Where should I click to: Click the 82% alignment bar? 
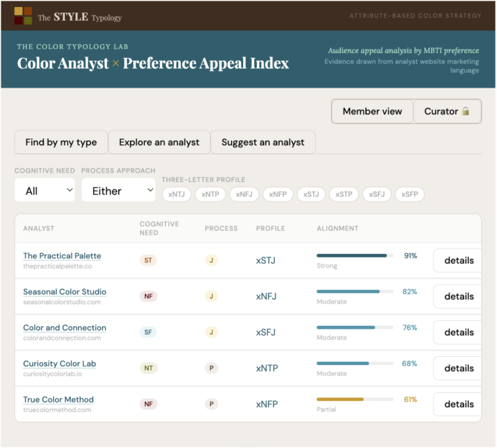tap(355, 291)
